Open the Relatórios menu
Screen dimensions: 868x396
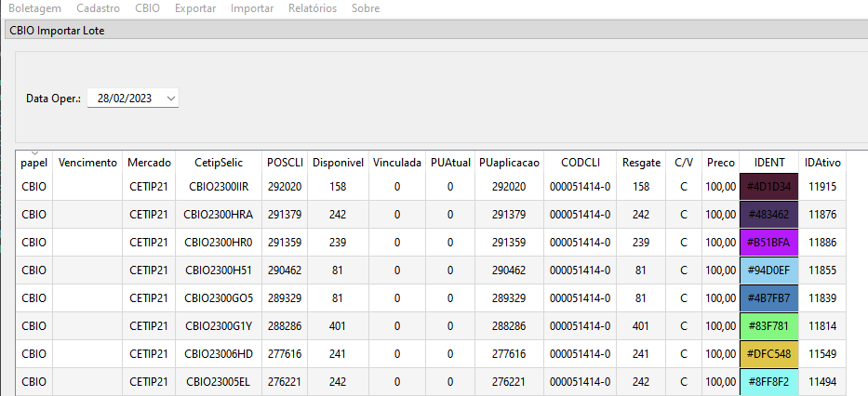pos(313,8)
